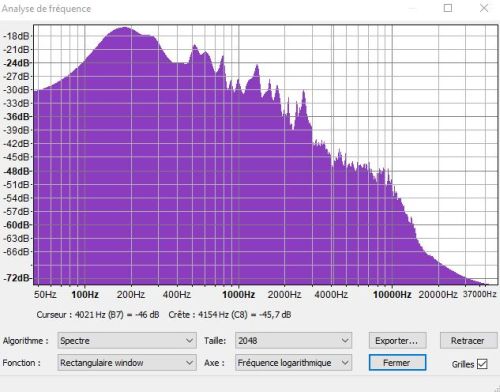Click the 37000Hz frequency axis label
The width and height of the screenshot is (500, 392).
(x=480, y=294)
